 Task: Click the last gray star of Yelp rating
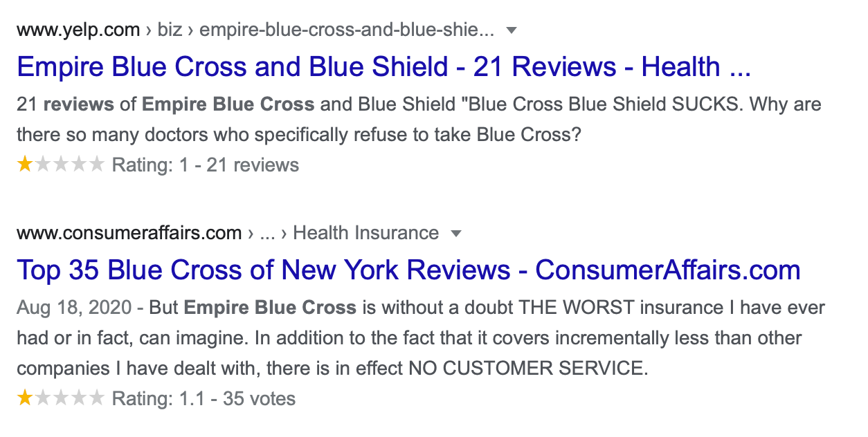pyautogui.click(x=96, y=165)
